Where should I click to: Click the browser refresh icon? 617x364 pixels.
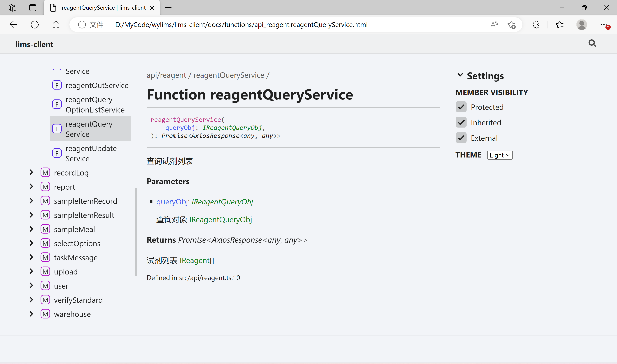[x=35, y=25]
